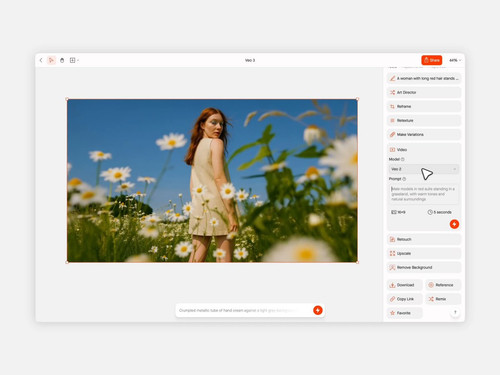
Task: Open the Retouch tool
Action: (424, 239)
